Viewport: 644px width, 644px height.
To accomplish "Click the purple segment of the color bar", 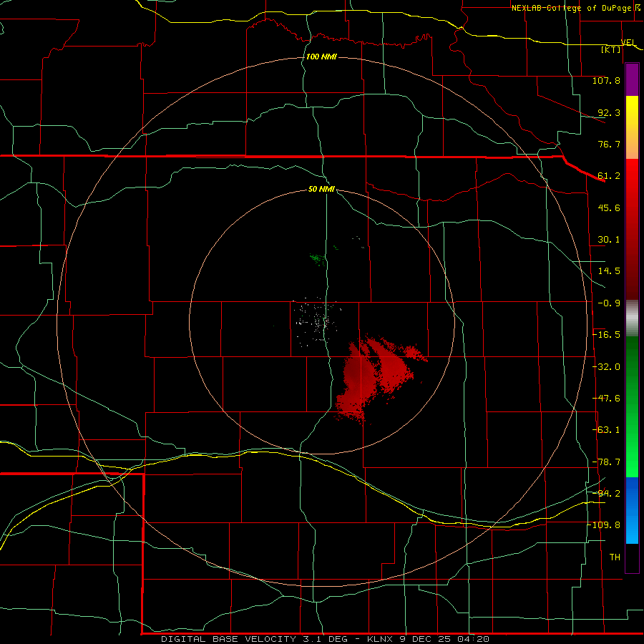I will click(632, 79).
